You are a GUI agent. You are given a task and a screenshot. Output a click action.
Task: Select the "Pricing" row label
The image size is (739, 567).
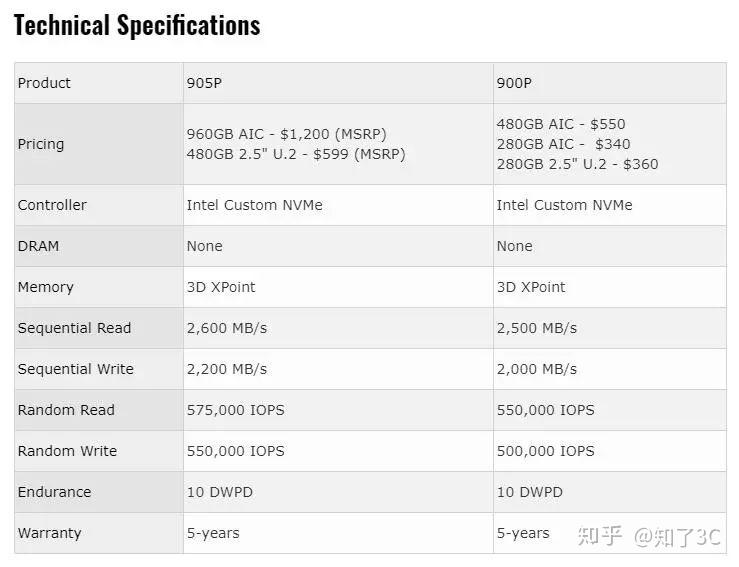41,144
